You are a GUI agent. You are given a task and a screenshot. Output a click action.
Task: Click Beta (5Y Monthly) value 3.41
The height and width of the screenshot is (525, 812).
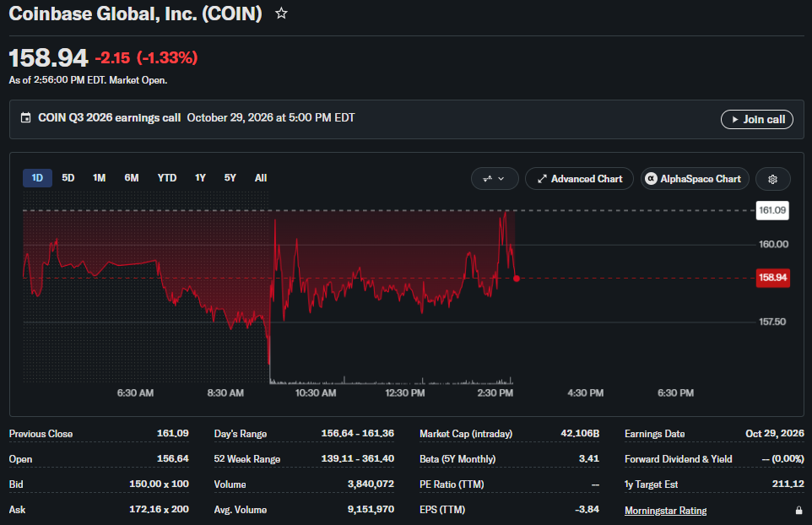click(x=589, y=458)
